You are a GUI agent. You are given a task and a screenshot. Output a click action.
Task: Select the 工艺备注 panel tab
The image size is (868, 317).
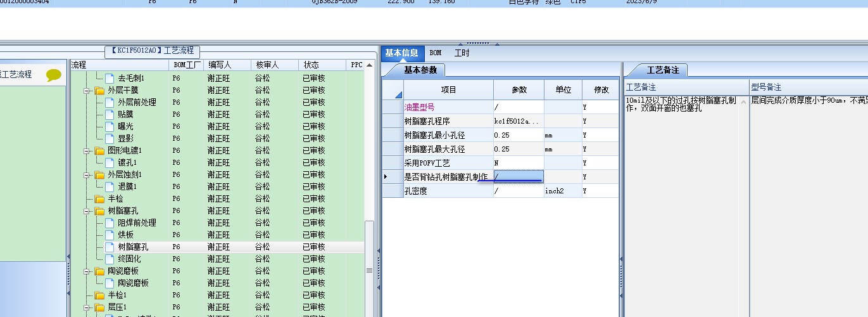tap(662, 70)
